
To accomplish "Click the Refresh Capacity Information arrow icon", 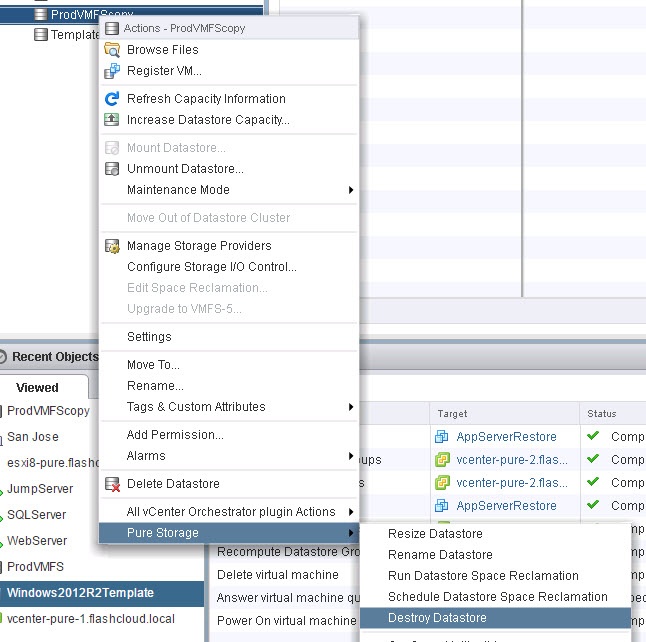I will tap(112, 98).
